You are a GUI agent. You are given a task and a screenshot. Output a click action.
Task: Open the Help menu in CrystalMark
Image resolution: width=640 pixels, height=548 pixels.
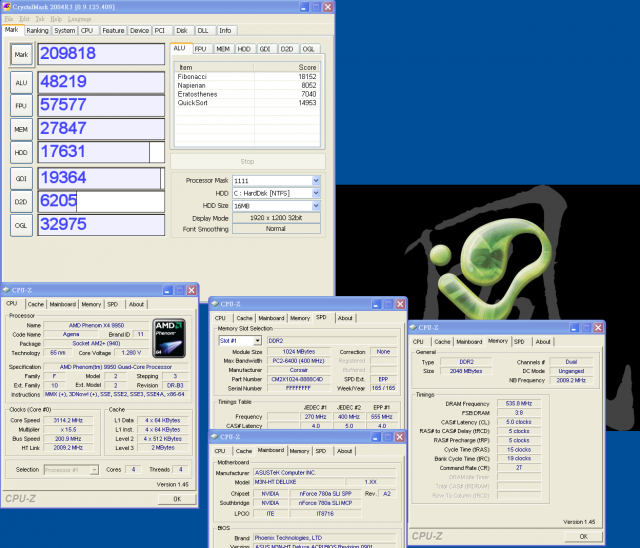click(x=56, y=19)
